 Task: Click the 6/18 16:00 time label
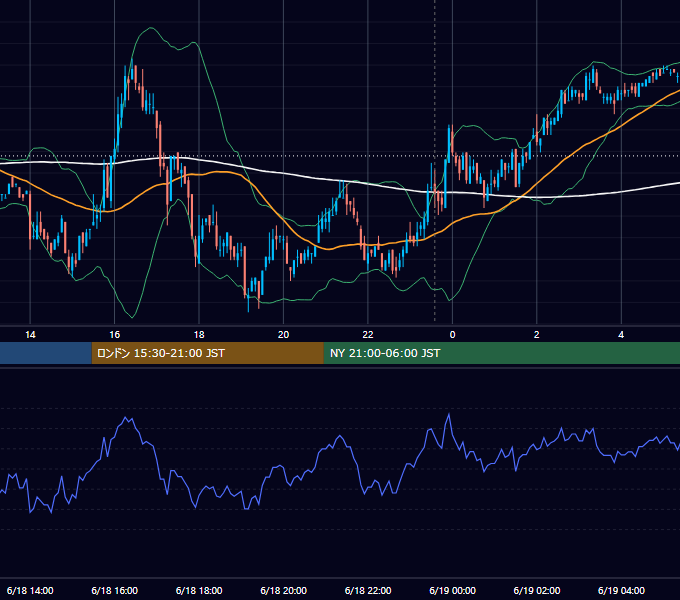114,590
